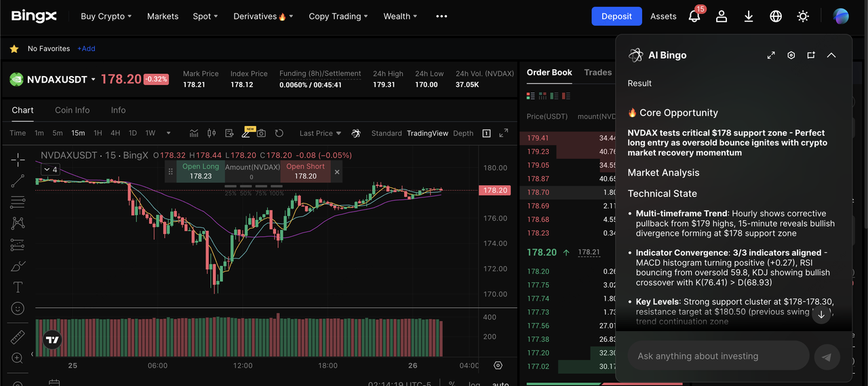Viewport: 868px width, 386px height.
Task: Open the NVDAXUSDT pair dropdown
Action: 93,80
